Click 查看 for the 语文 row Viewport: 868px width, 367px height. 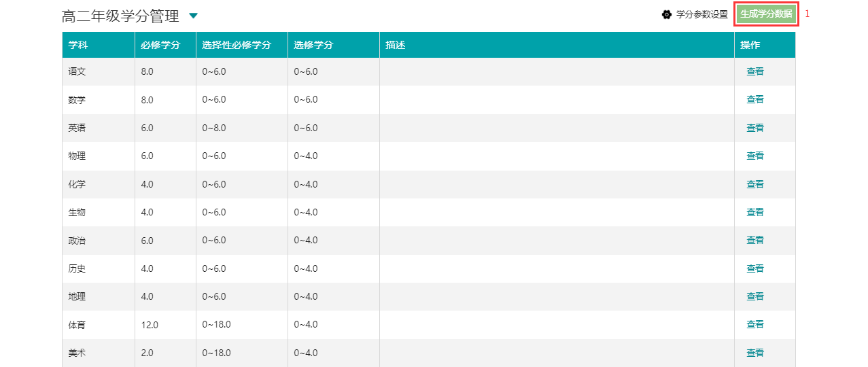[x=755, y=71]
